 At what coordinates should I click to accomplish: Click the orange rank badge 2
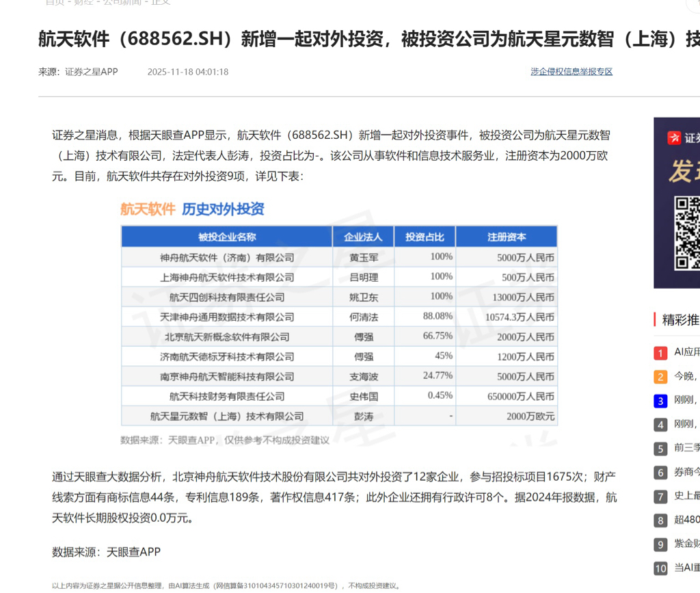coord(660,377)
